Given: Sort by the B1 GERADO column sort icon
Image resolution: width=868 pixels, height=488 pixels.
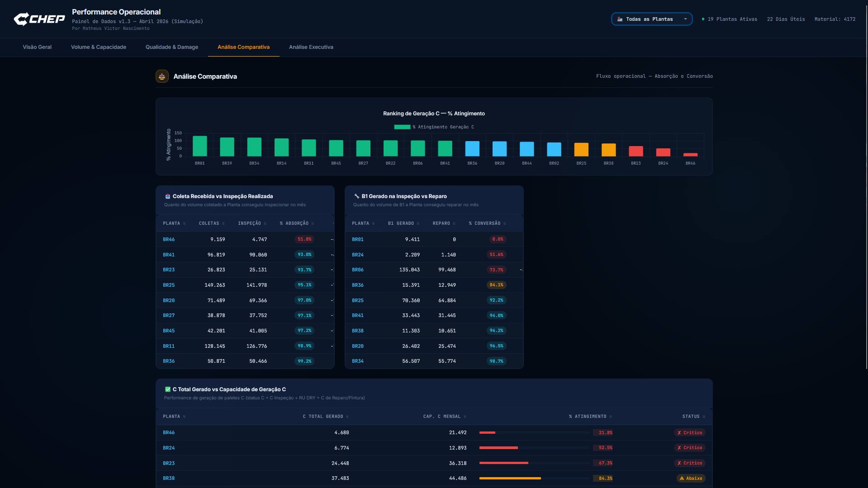Looking at the screenshot, I should [418, 223].
